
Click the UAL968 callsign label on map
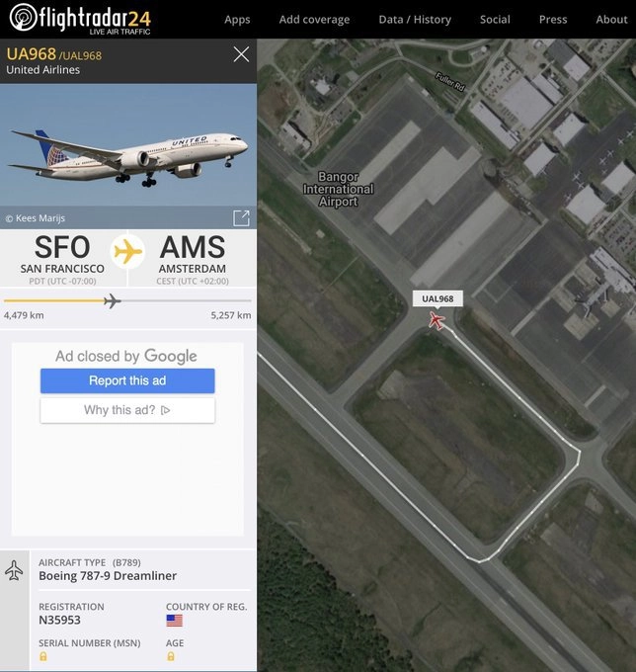point(437,298)
